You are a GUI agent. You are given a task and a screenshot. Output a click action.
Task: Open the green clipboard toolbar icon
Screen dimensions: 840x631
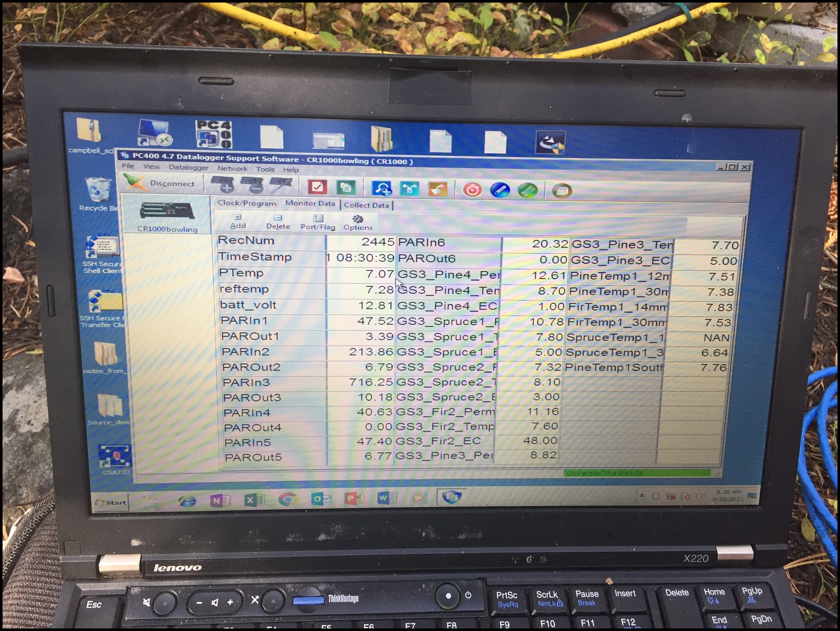346,187
